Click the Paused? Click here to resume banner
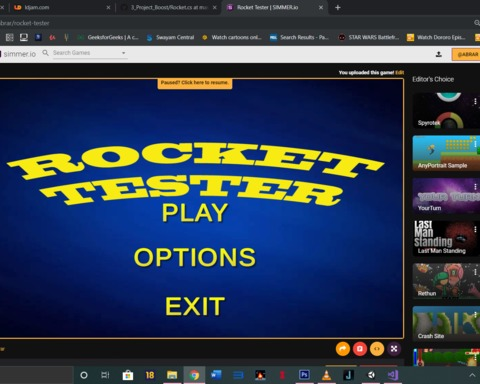 pos(195,83)
